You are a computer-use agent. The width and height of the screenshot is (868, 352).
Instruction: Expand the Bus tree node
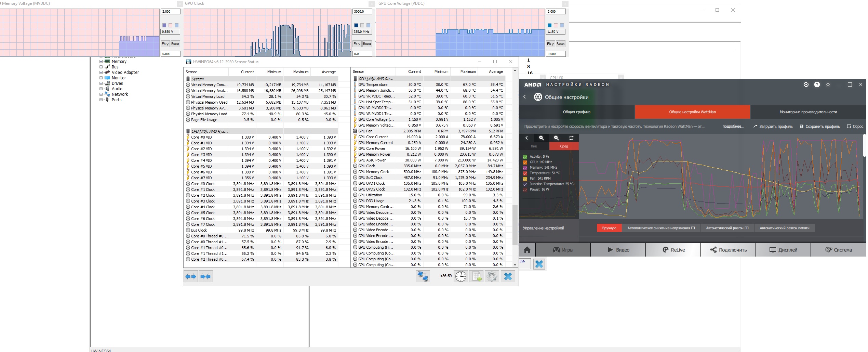101,67
